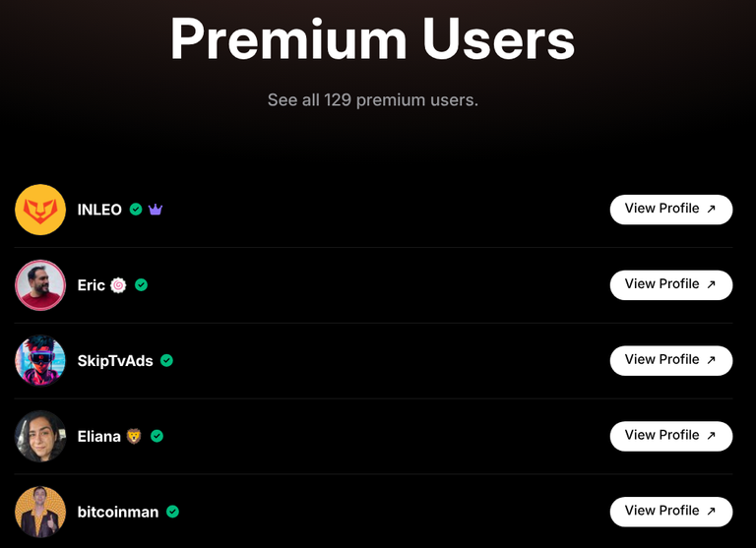Click INLEO's green verified checkmark badge
The image size is (756, 548).
[x=136, y=210]
